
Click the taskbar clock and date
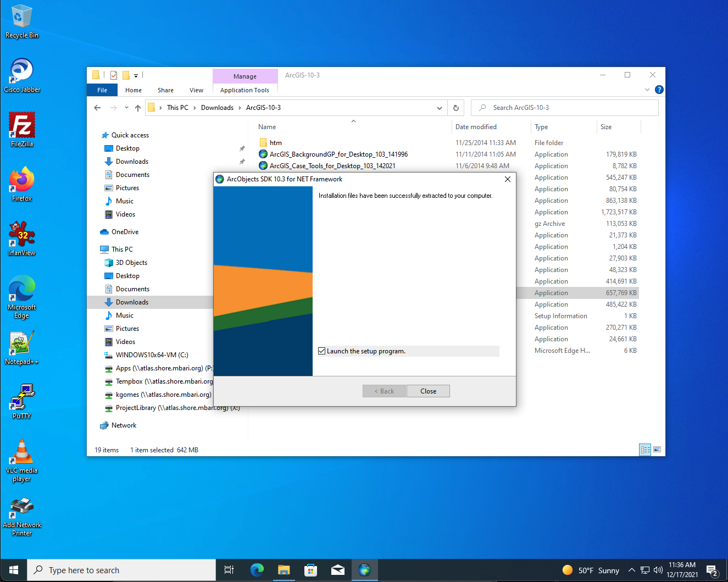point(682,570)
